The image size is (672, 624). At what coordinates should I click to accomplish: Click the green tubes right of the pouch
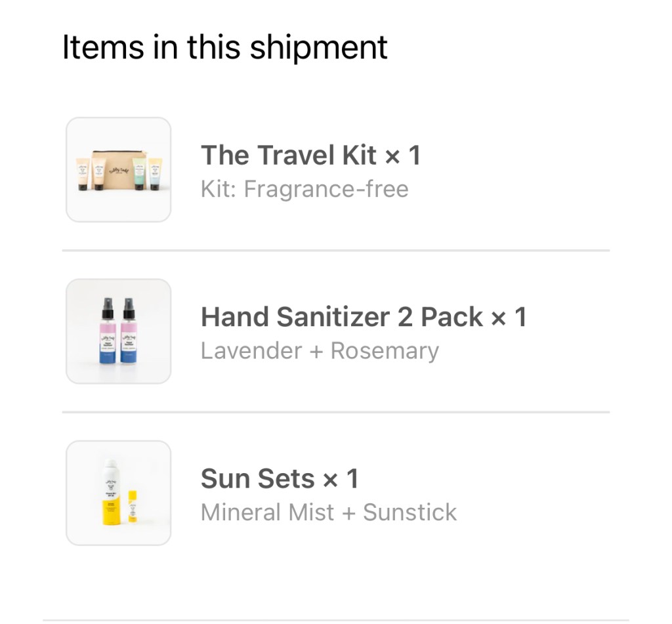click(x=147, y=174)
